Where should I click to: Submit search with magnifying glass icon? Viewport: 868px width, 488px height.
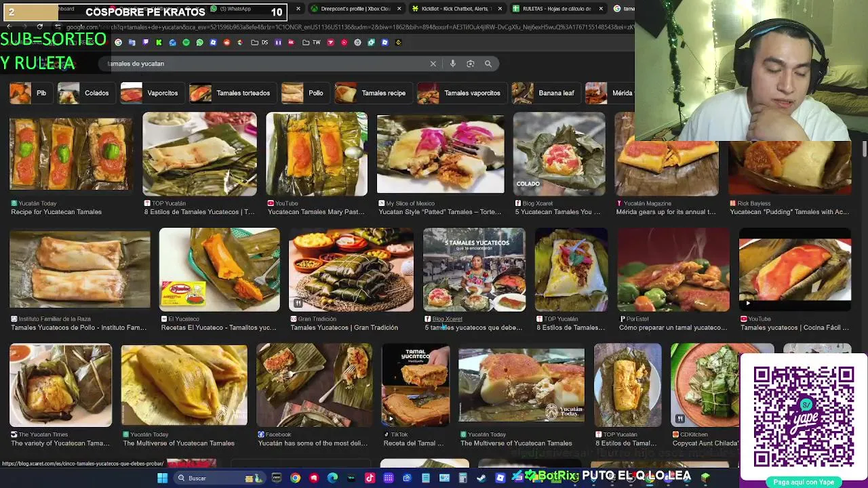(x=488, y=64)
